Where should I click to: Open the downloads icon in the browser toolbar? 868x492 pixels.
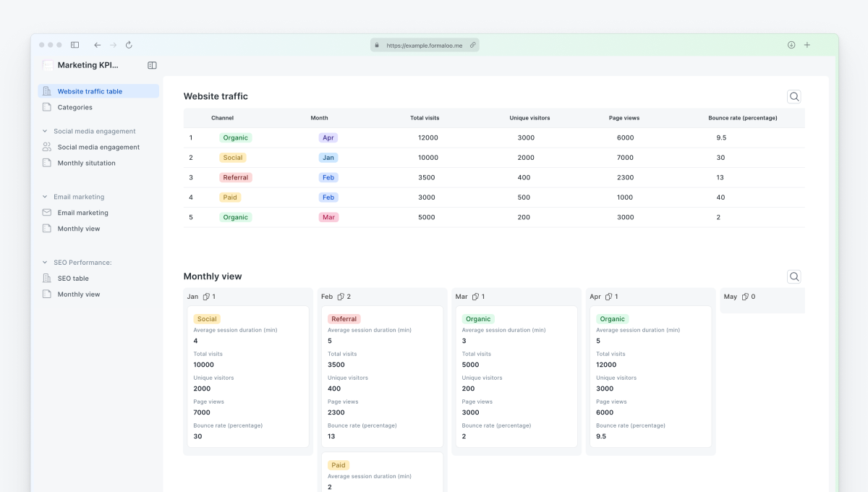[791, 45]
